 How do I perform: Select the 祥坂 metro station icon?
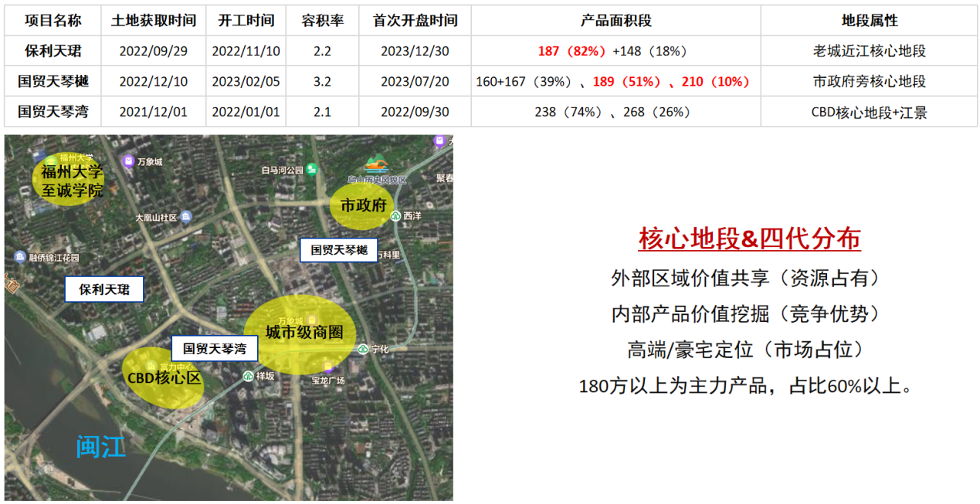[248, 376]
